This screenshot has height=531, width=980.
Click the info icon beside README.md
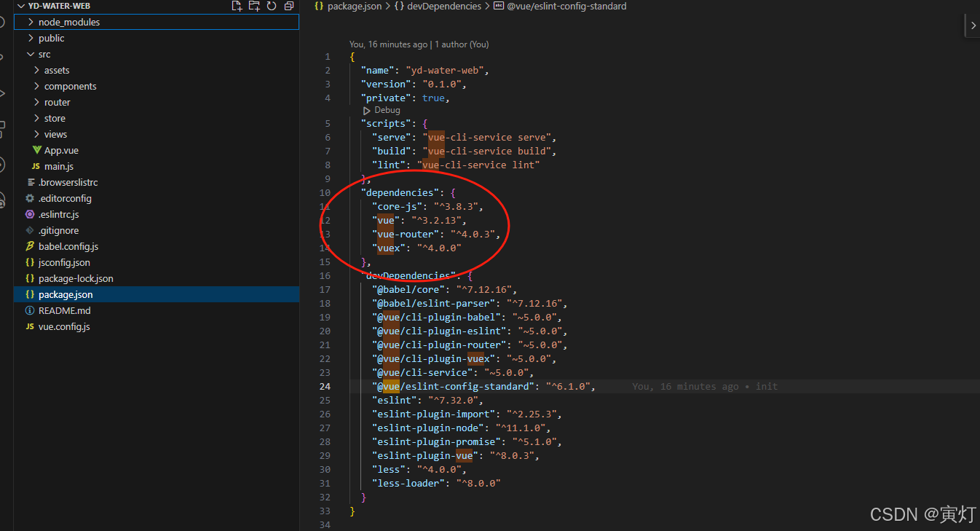point(30,310)
